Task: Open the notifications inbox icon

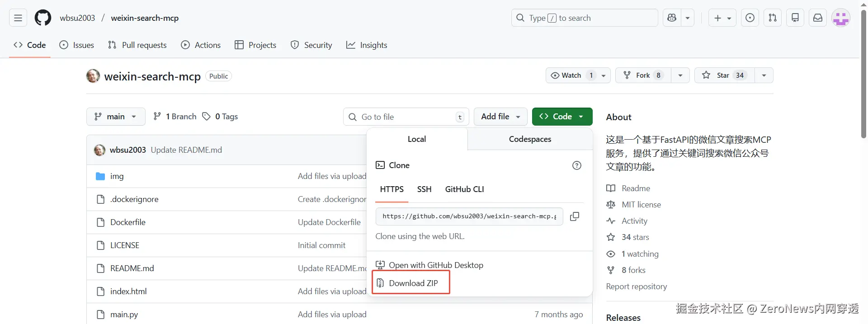Action: 818,18
